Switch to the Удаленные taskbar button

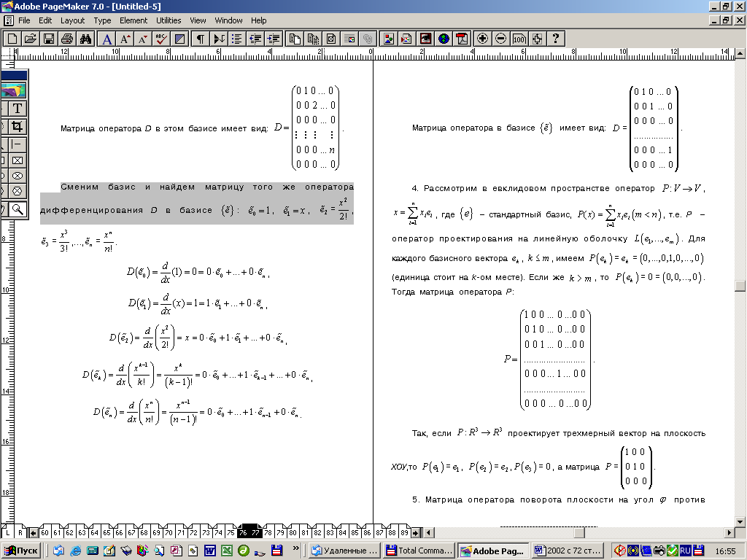[x=345, y=551]
